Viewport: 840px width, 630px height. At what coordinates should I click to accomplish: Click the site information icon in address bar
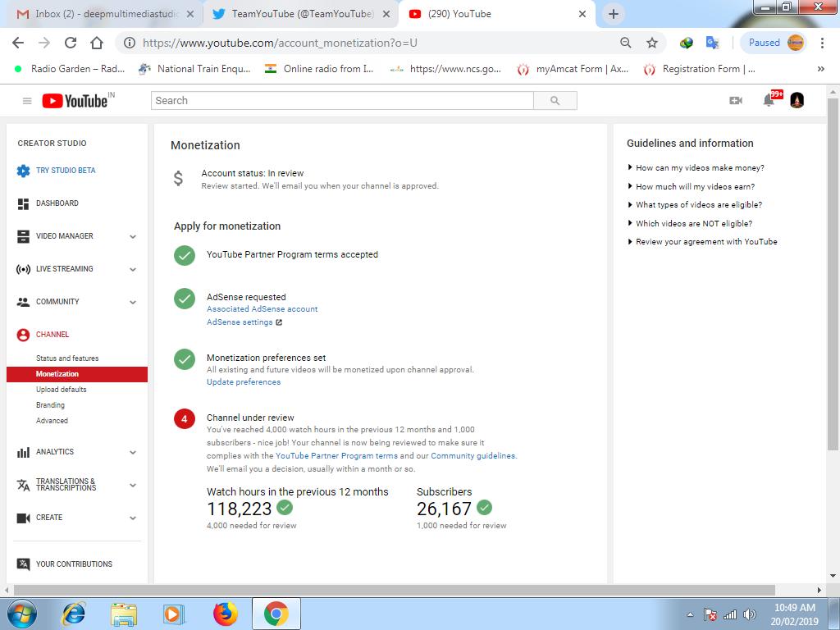tap(130, 43)
